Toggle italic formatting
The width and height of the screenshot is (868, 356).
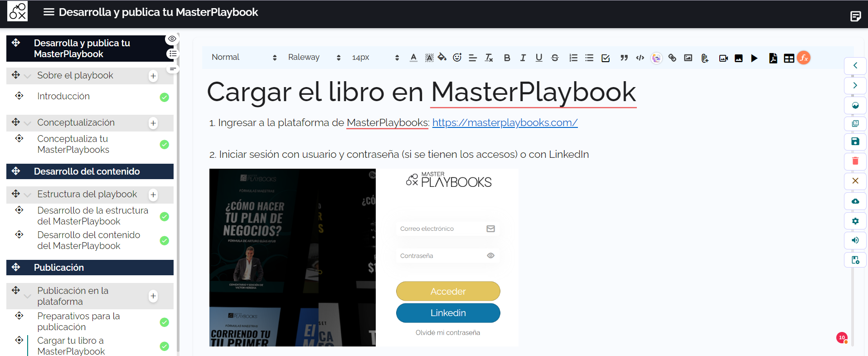523,58
